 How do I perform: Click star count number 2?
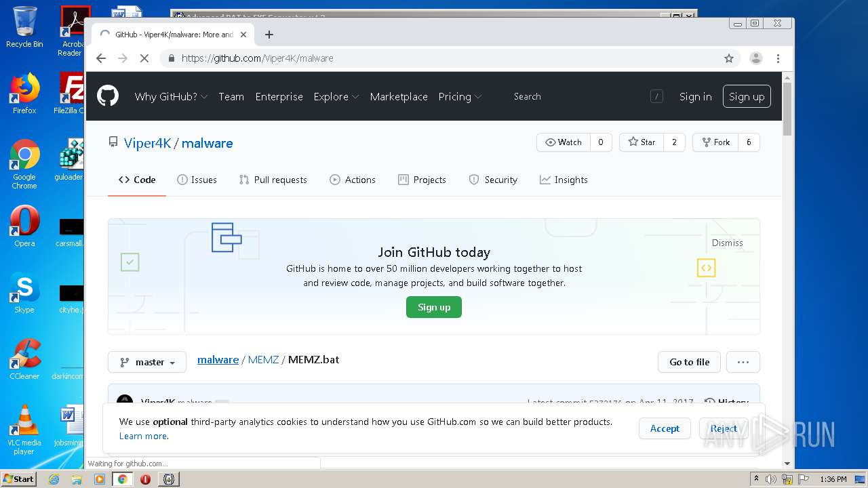[x=674, y=142]
